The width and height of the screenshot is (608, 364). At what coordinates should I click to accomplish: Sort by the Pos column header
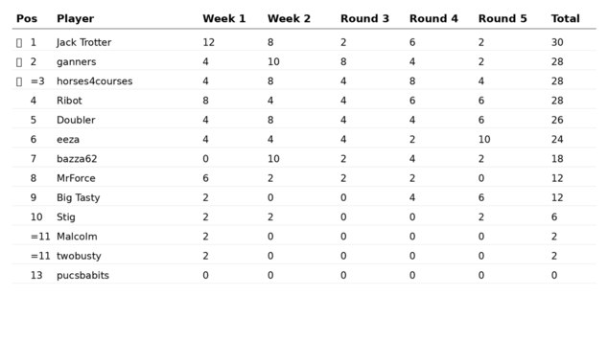[x=27, y=18]
